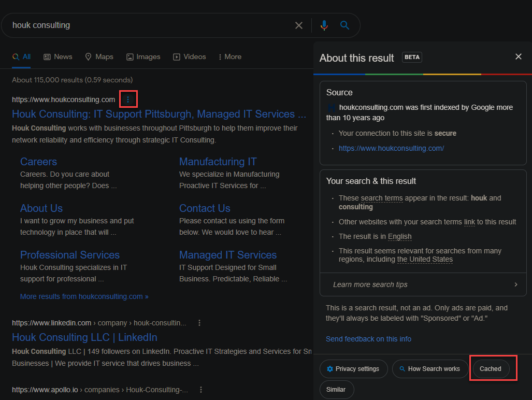Click the underlined 'the United States' text
Viewport: 532px width, 400px height.
425,260
